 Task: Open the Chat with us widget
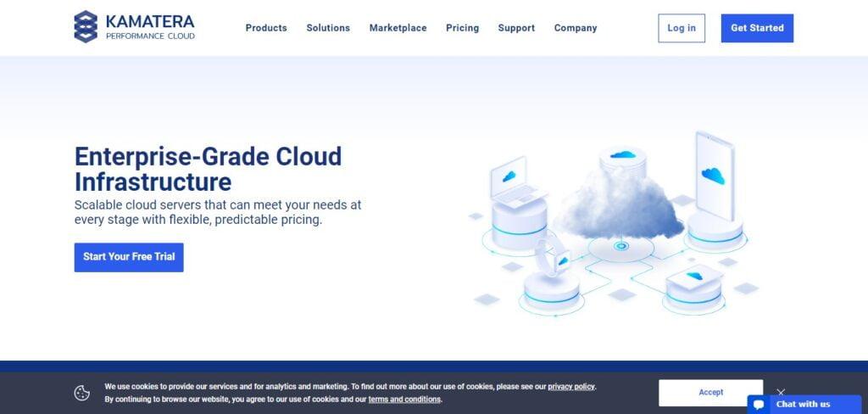coord(804,404)
